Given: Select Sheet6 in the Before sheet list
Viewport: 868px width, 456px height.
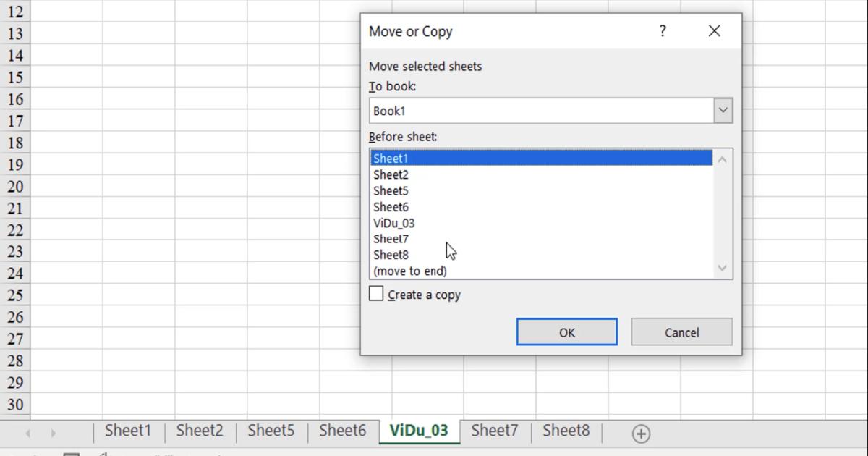Looking at the screenshot, I should pyautogui.click(x=434, y=206).
